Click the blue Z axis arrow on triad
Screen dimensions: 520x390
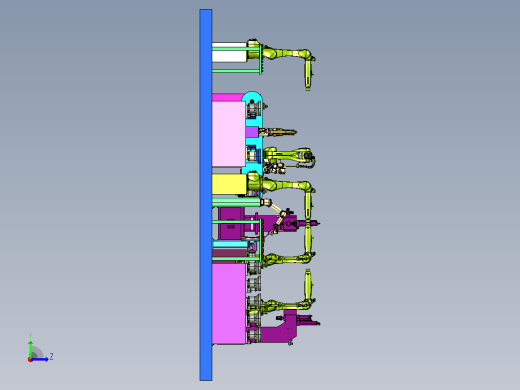coord(40,359)
